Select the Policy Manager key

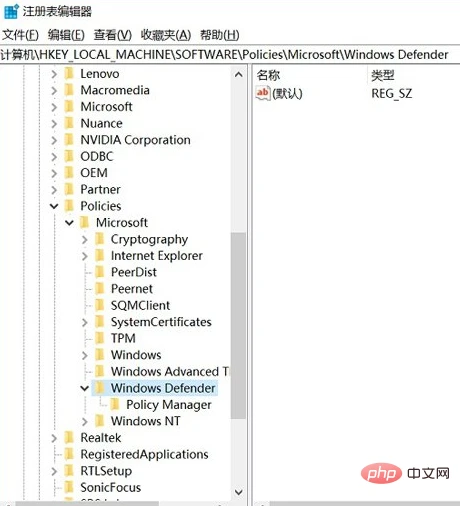tap(169, 405)
